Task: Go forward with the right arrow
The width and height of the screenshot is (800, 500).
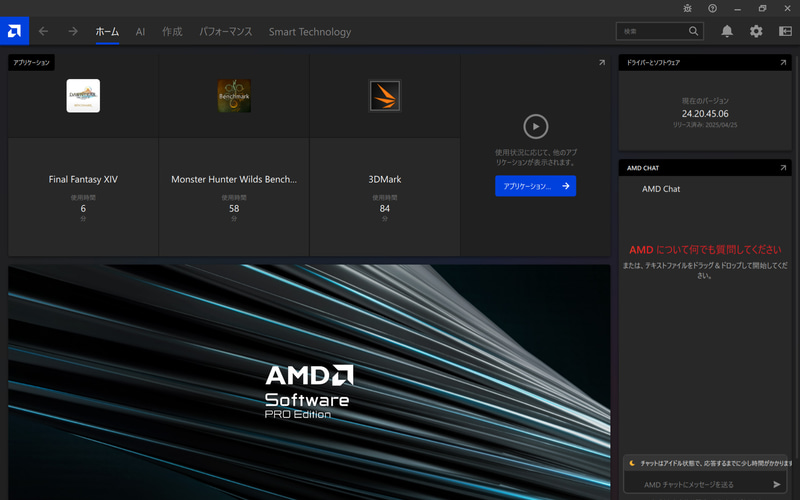Action: 73,31
